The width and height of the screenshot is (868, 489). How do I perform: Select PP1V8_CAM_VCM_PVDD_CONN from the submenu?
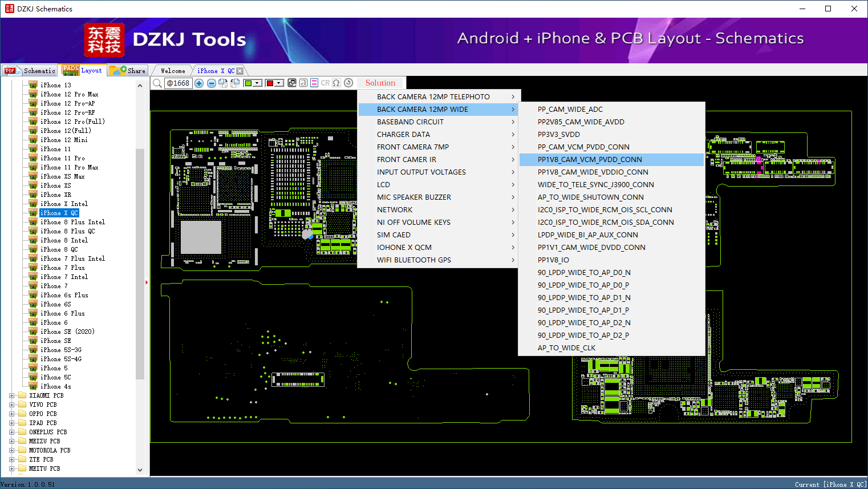point(612,159)
